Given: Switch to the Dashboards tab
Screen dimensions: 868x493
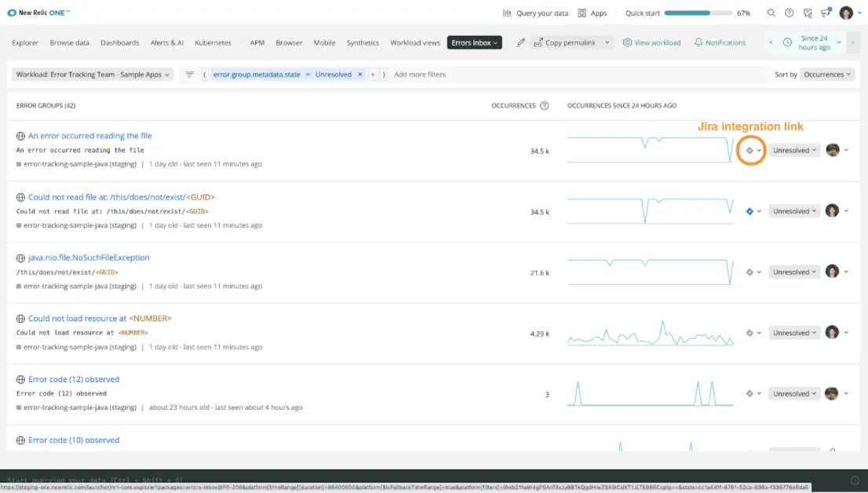Looking at the screenshot, I should coord(119,42).
